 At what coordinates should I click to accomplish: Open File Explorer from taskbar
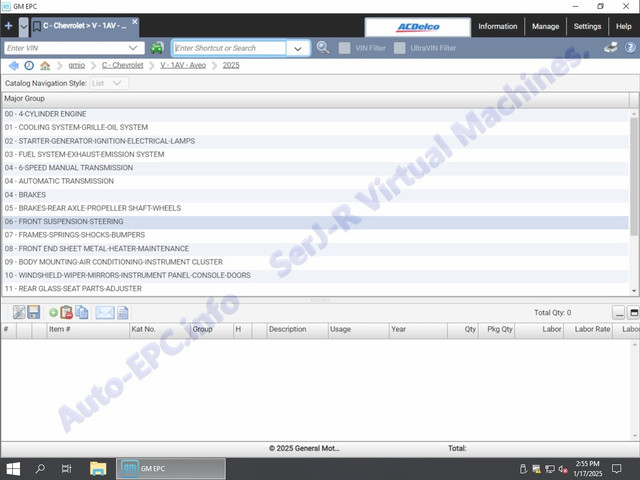pyautogui.click(x=98, y=469)
